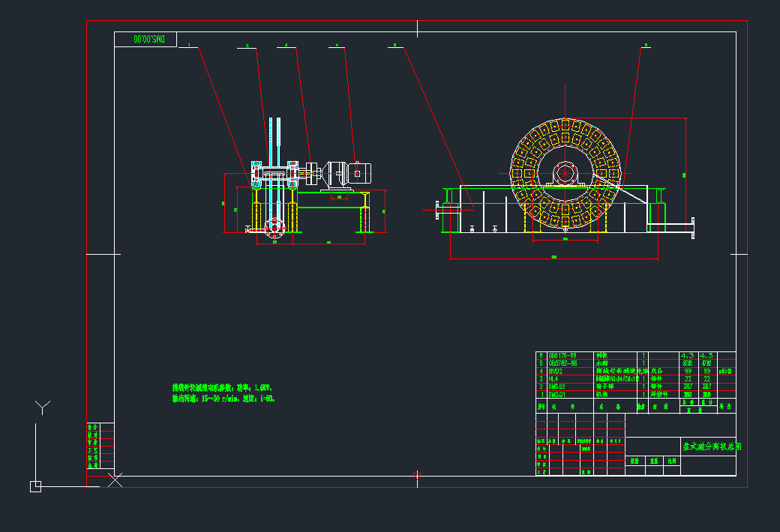Select the motor power note line 功率 1.6KW
The width and height of the screenshot is (780, 532).
(222, 388)
